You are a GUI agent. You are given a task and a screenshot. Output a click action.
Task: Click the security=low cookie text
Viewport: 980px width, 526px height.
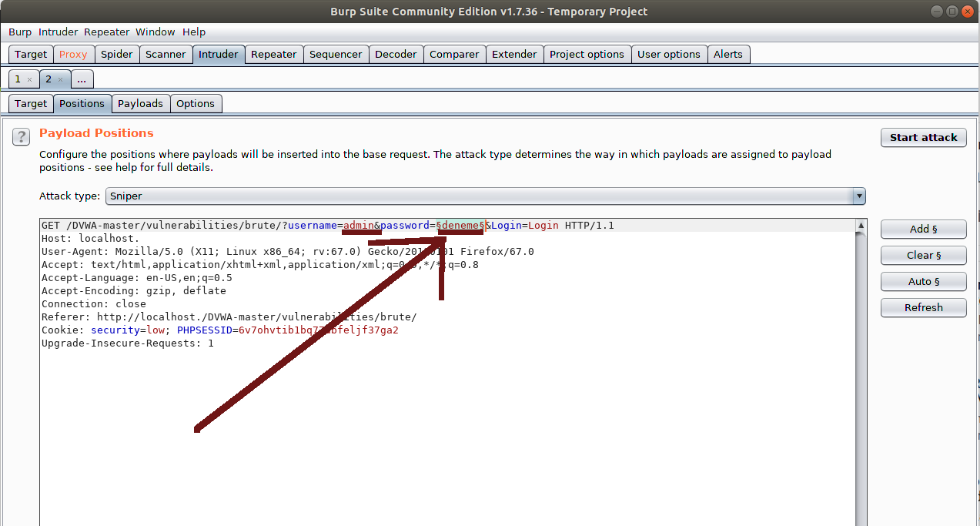pyautogui.click(x=128, y=330)
